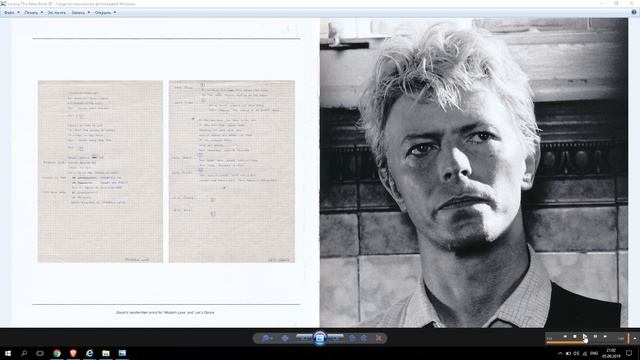
Task: Click the actual size fit button
Action: [x=285, y=338]
